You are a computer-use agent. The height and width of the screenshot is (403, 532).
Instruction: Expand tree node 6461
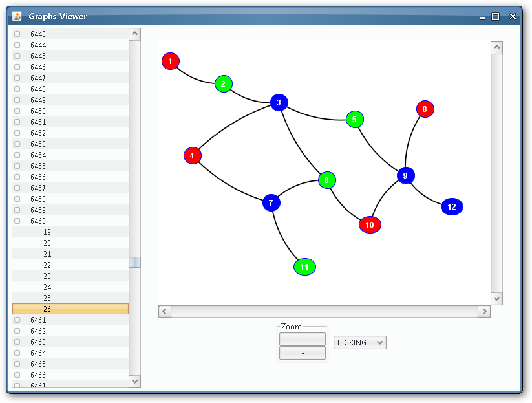17,320
